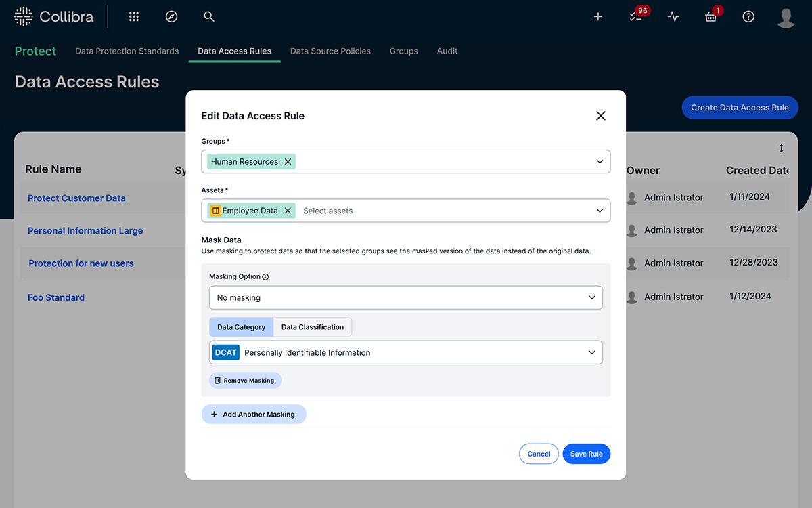
Task: Click Add Another Masking button
Action: pos(253,415)
